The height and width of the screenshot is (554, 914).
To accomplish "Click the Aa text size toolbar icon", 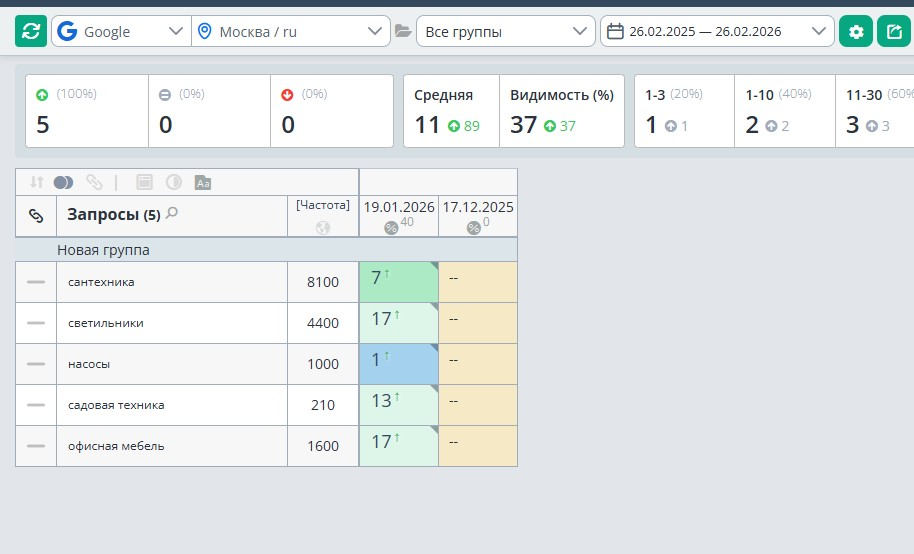I will [203, 183].
